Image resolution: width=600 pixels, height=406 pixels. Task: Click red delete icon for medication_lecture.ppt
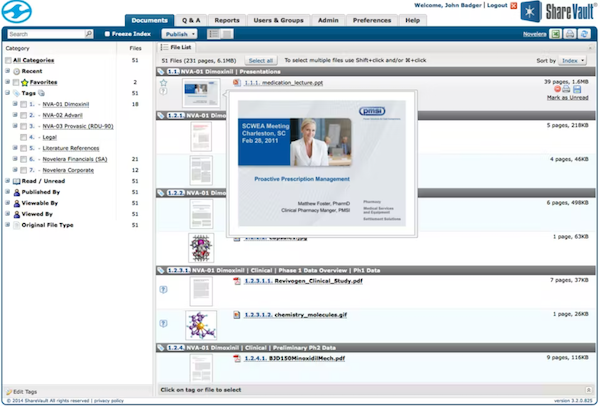(x=558, y=89)
